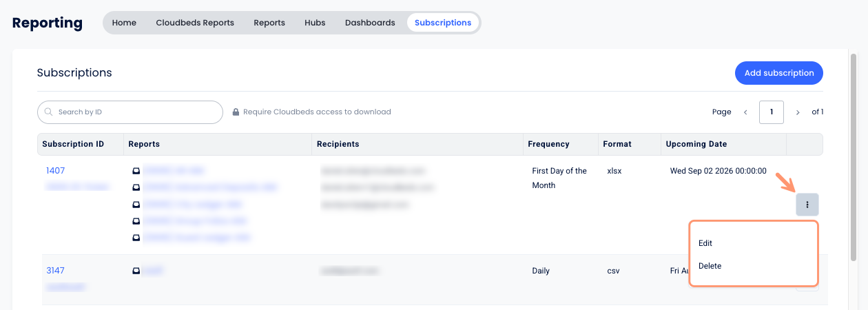This screenshot has height=310, width=868.
Task: Click the report icon in row 3147
Action: coord(136,271)
